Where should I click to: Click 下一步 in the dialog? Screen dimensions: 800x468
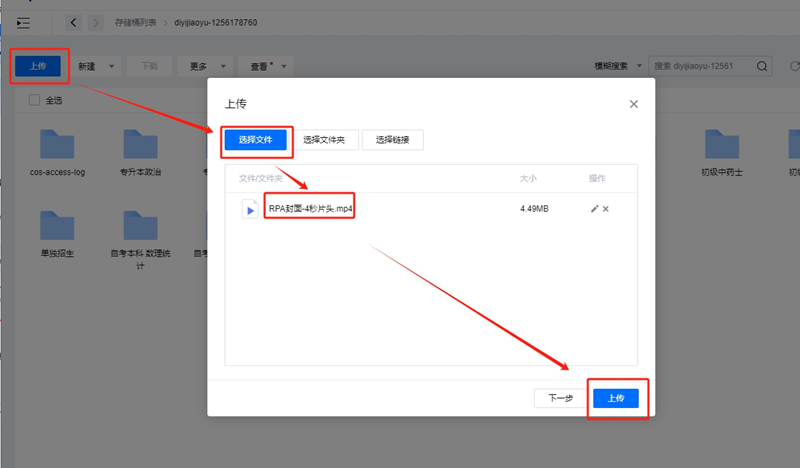(x=561, y=398)
